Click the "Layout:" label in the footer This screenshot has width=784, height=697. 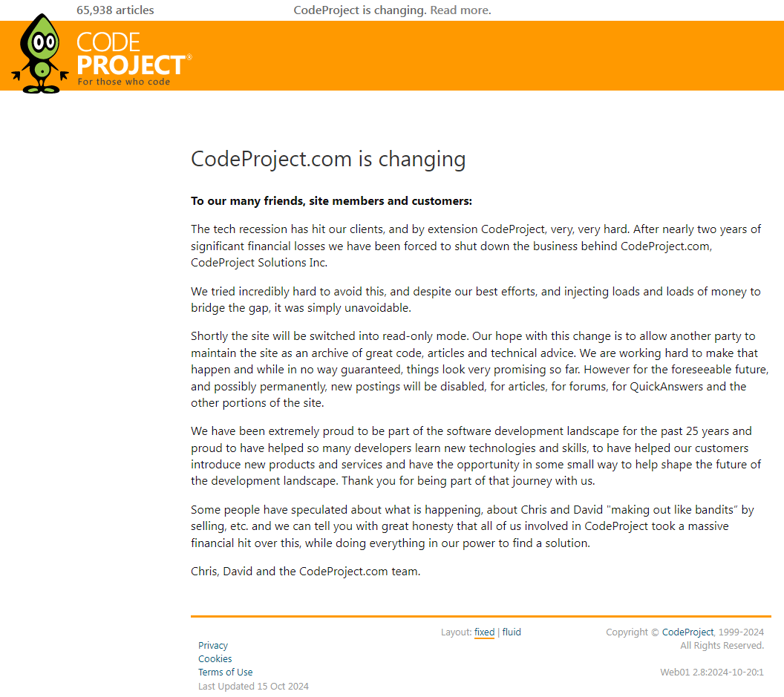(x=456, y=632)
